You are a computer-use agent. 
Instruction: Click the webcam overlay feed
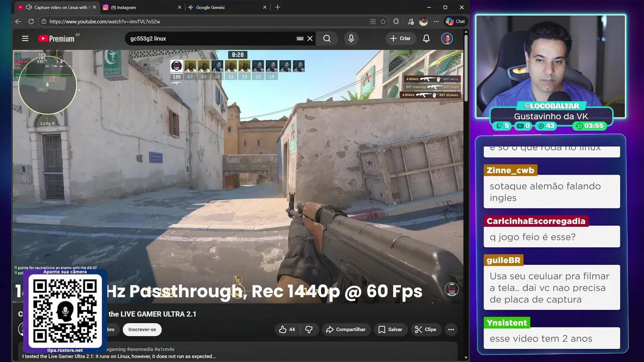[550, 65]
